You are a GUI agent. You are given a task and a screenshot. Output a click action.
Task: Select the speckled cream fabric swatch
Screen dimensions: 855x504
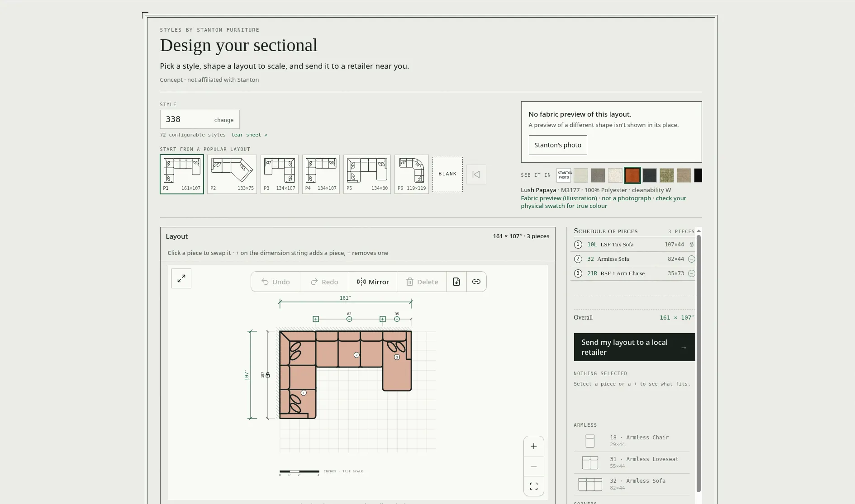(615, 175)
